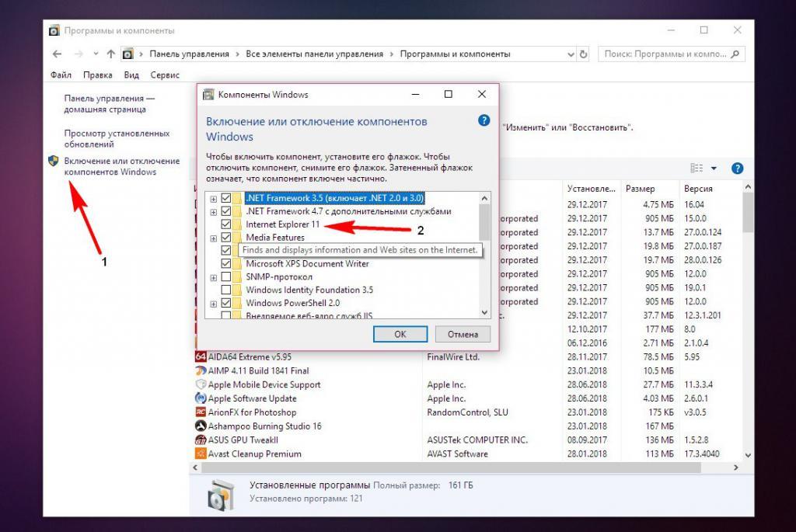The height and width of the screenshot is (532, 796).
Task: Select the Avast Cleanup Premium icon
Action: (201, 454)
